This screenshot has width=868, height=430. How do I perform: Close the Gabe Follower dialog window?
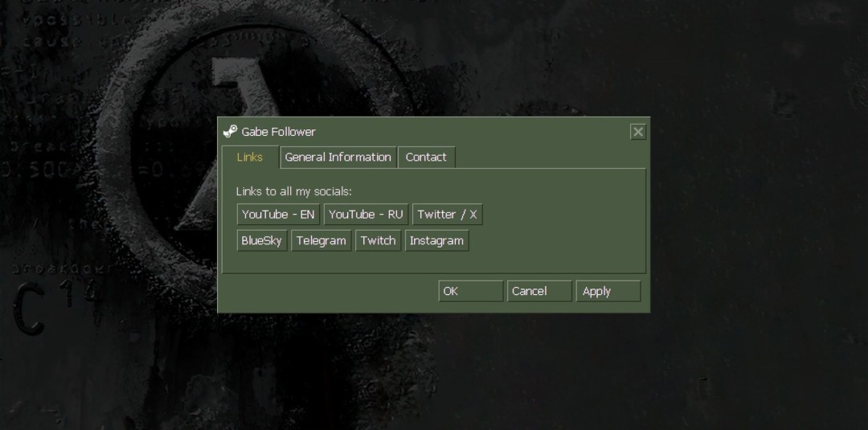pos(638,132)
